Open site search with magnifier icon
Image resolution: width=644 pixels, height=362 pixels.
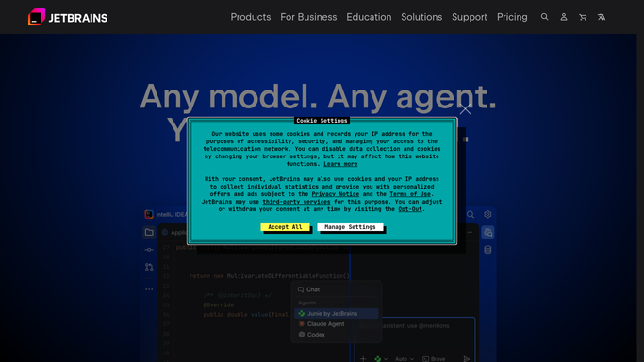[545, 17]
